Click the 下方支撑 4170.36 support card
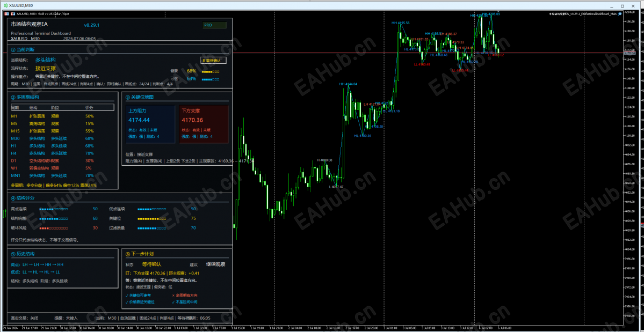644x332 pixels. point(204,124)
